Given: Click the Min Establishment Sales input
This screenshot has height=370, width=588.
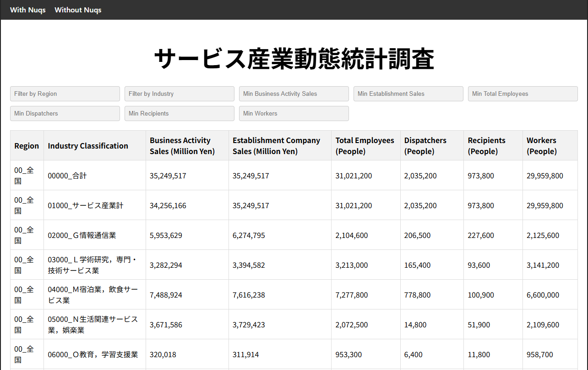Looking at the screenshot, I should point(408,94).
